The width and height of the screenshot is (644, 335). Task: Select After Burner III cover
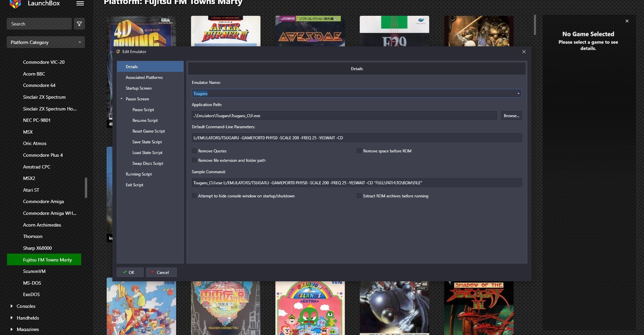click(x=225, y=31)
